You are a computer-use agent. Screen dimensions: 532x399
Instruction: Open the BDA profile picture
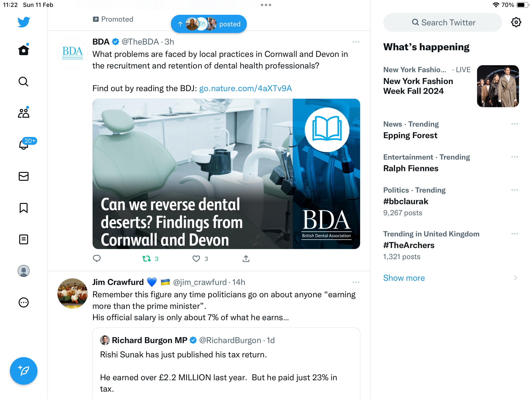[x=72, y=53]
